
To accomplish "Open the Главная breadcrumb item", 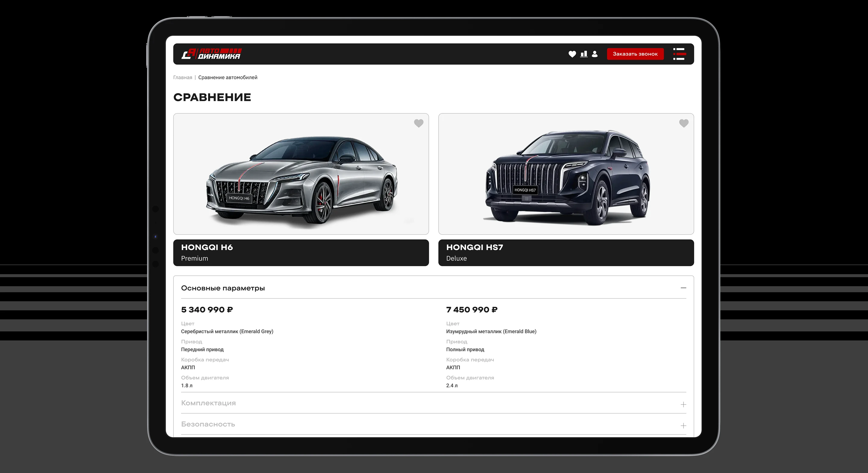I will coord(183,77).
